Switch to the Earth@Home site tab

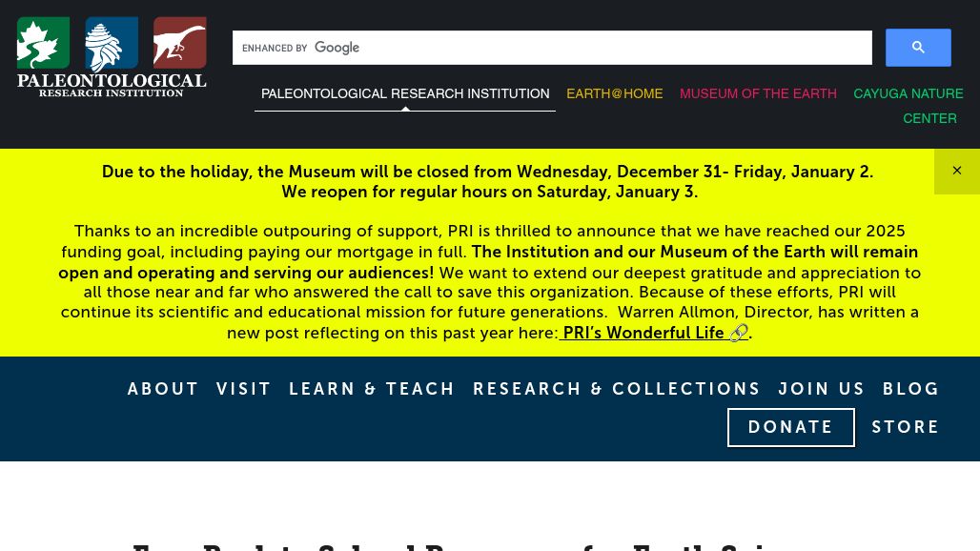pos(614,93)
